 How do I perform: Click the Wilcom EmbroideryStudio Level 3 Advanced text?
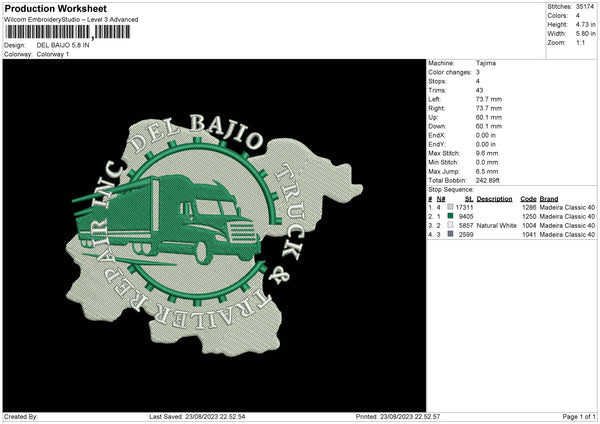[x=71, y=20]
